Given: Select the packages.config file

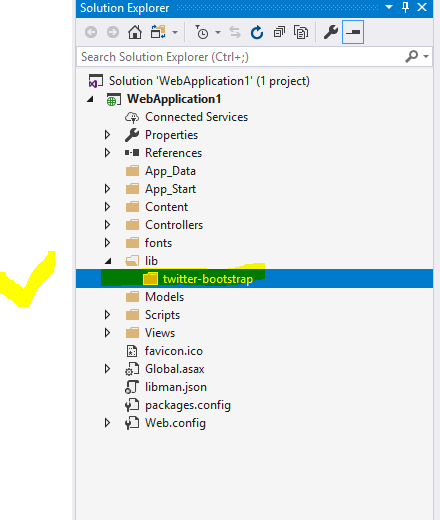Looking at the screenshot, I should 188,405.
